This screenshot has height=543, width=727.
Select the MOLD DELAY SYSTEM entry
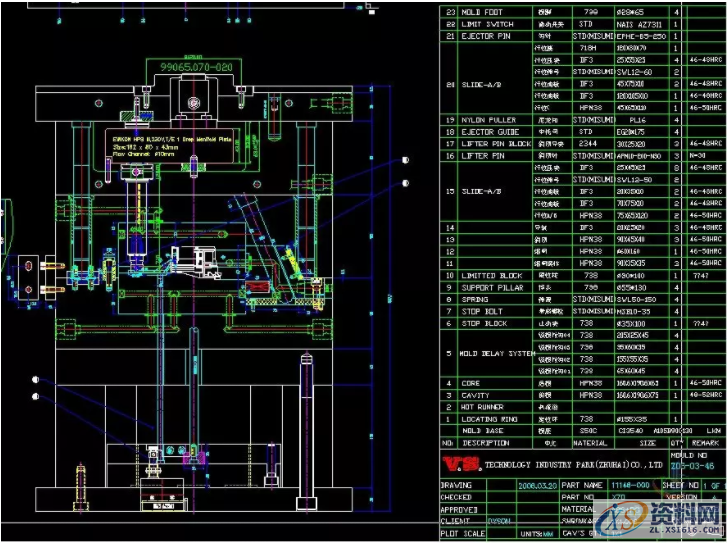click(496, 353)
